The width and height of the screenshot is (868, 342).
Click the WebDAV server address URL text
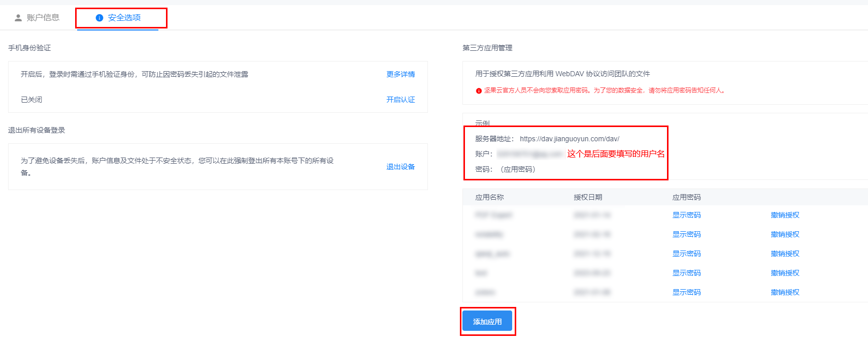569,139
